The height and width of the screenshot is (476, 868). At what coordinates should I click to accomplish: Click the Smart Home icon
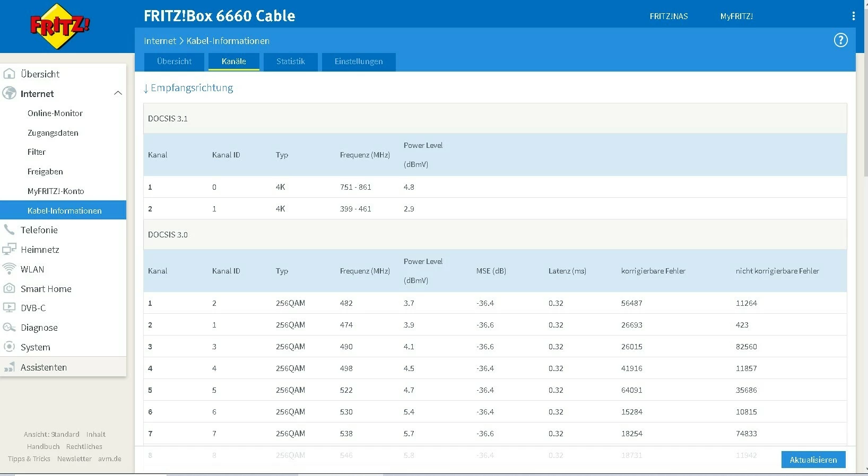(9, 288)
